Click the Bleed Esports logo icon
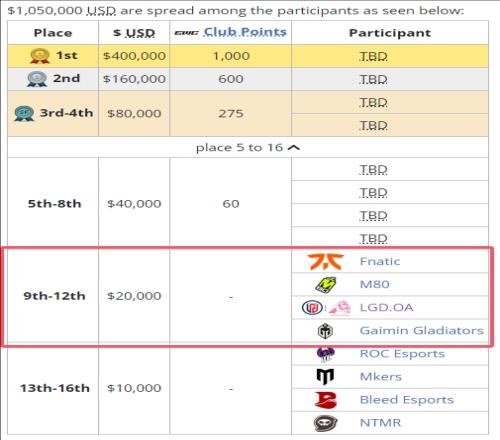Image resolution: width=500 pixels, height=440 pixels. [x=326, y=400]
